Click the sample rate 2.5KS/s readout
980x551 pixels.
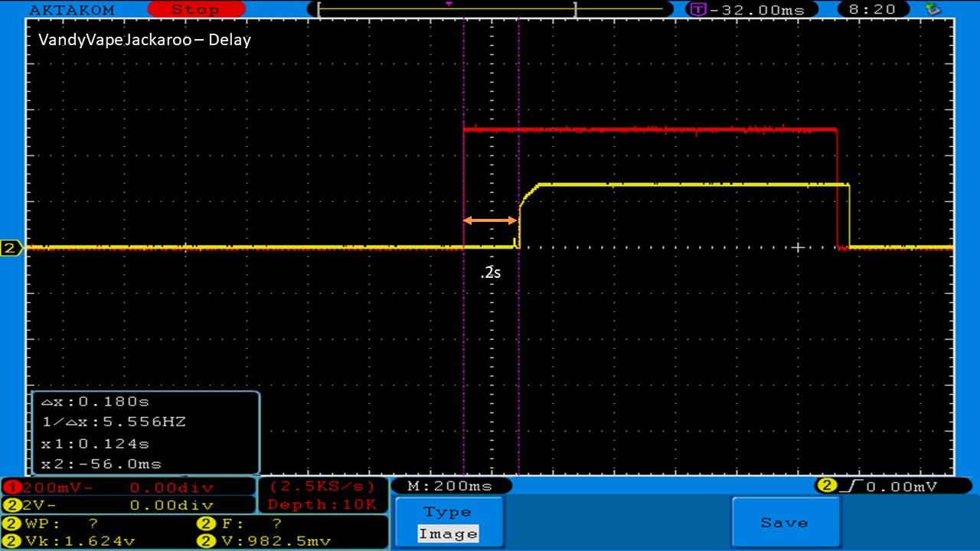(322, 487)
